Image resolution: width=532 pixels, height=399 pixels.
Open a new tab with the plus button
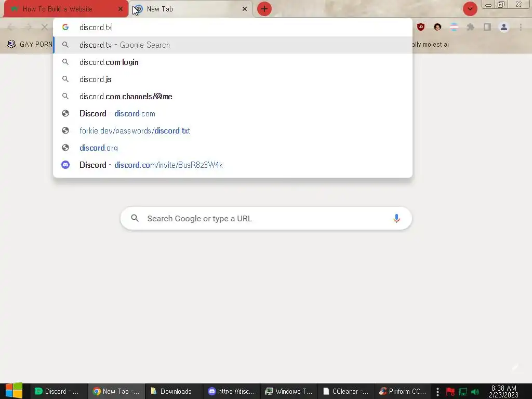[264, 9]
